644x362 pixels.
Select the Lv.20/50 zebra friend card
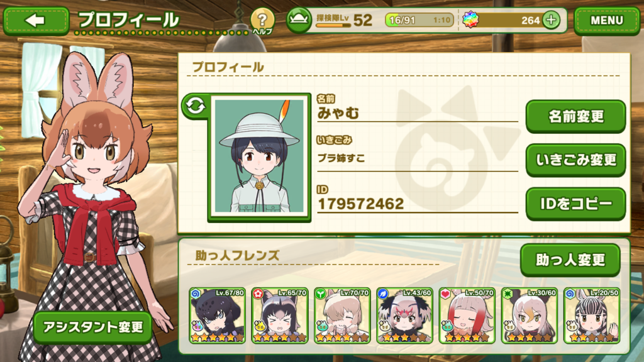point(592,315)
